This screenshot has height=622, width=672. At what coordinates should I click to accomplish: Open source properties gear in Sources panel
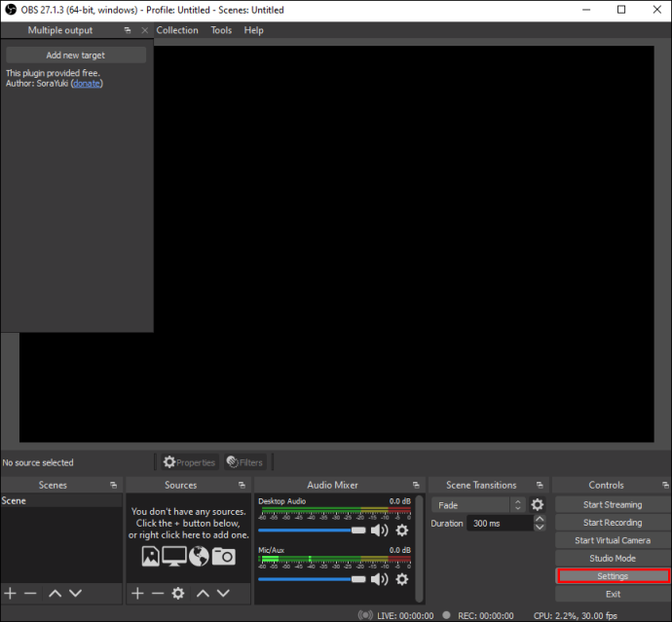(178, 594)
